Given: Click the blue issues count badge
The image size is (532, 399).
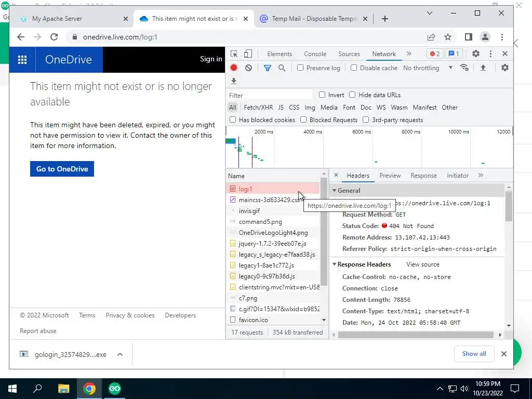Looking at the screenshot, I should (x=454, y=54).
